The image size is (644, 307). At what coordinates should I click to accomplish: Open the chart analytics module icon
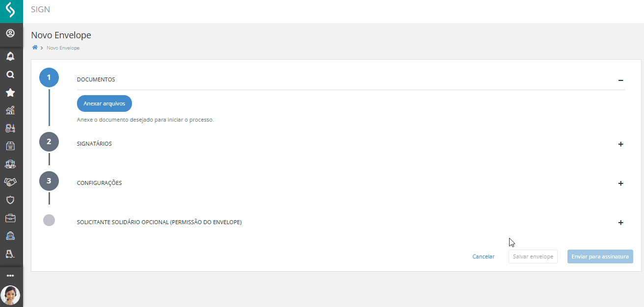click(10, 110)
